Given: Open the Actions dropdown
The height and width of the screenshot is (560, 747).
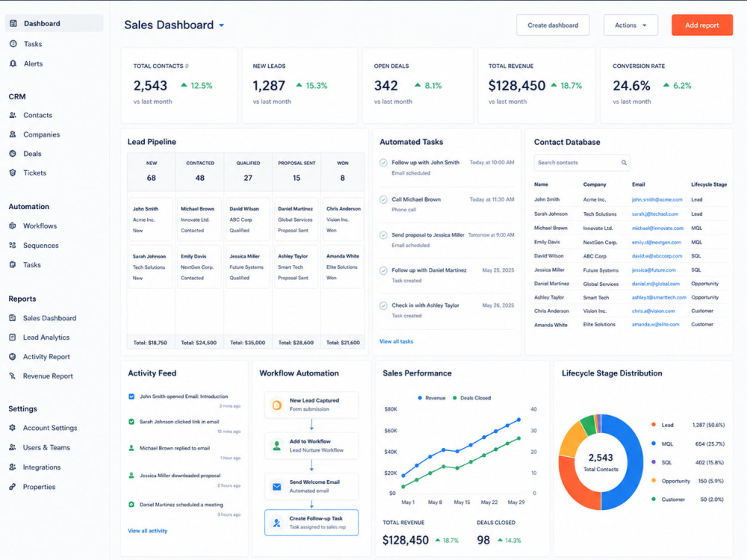Looking at the screenshot, I should tap(630, 25).
